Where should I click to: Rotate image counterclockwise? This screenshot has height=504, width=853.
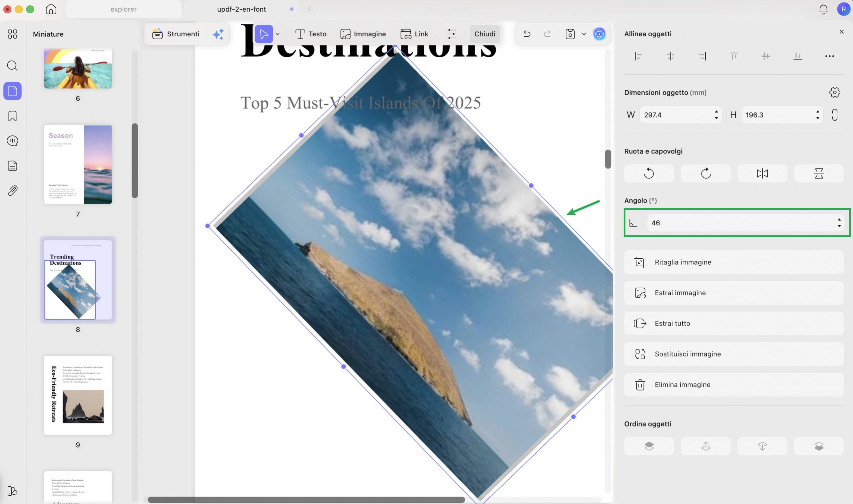point(649,173)
